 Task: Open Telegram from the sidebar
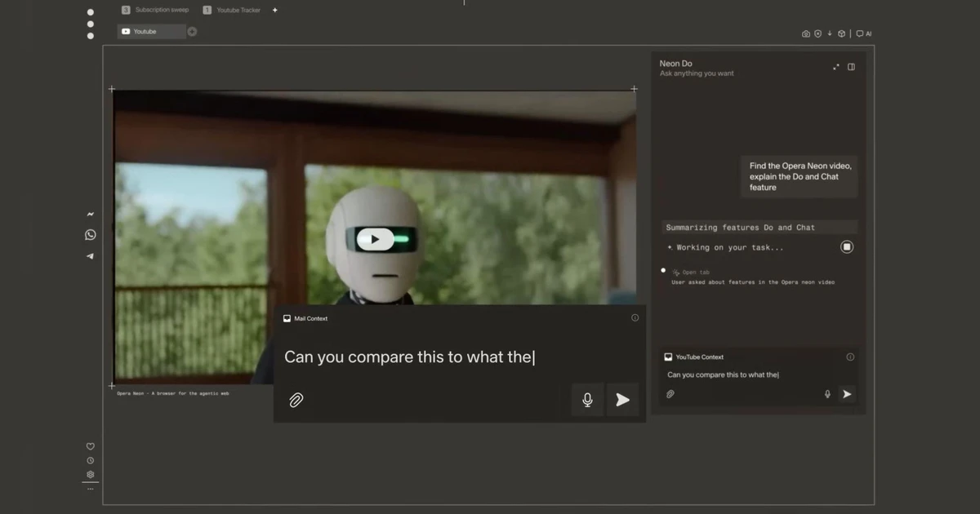(90, 256)
